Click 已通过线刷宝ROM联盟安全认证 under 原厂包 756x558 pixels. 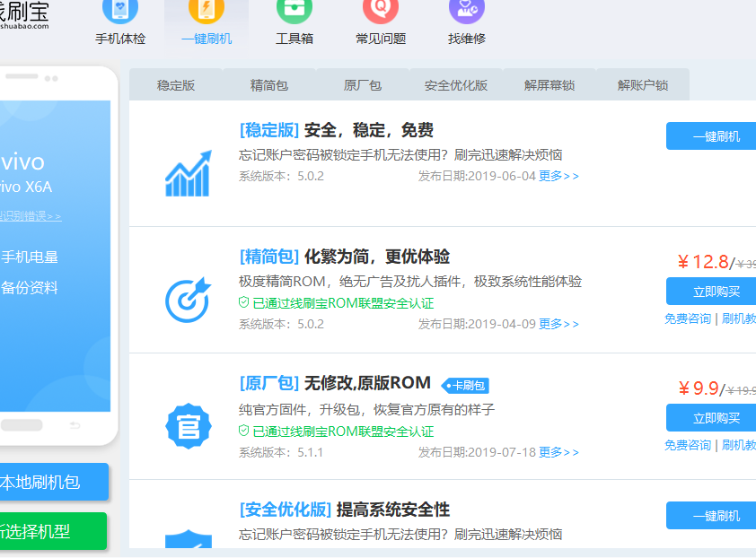tap(343, 432)
